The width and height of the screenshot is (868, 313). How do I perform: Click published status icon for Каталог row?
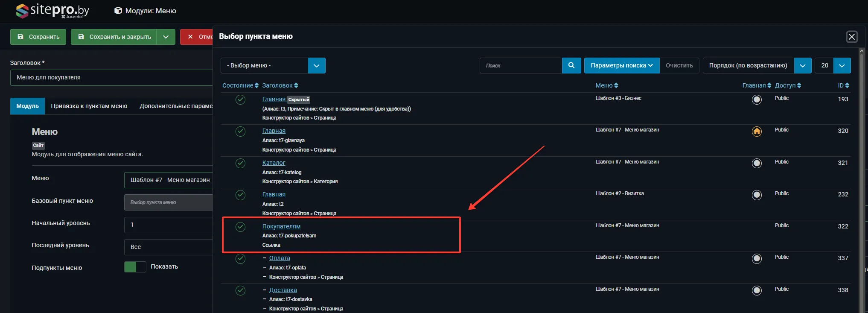(x=240, y=163)
